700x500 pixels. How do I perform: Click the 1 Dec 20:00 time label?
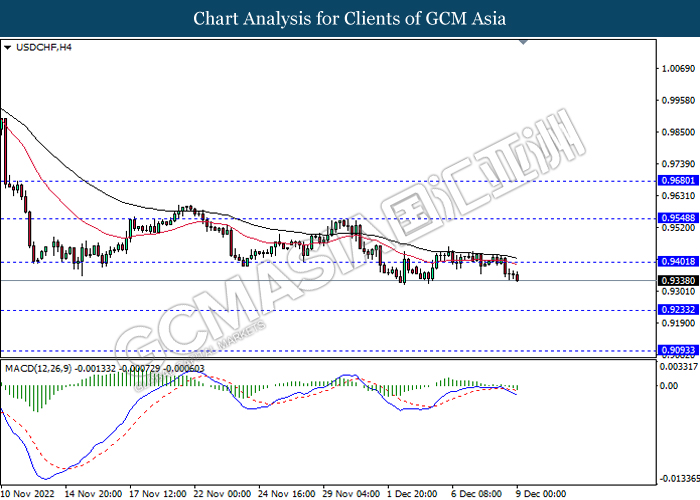point(412,494)
